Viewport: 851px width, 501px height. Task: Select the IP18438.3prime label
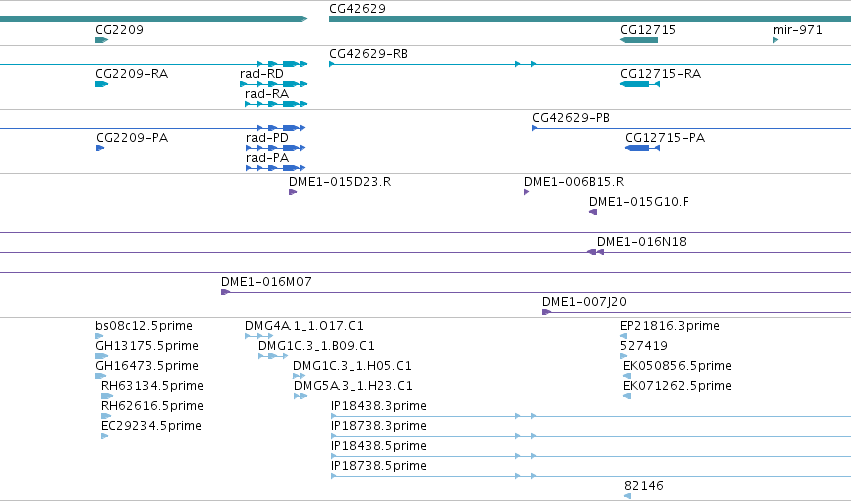tap(378, 407)
